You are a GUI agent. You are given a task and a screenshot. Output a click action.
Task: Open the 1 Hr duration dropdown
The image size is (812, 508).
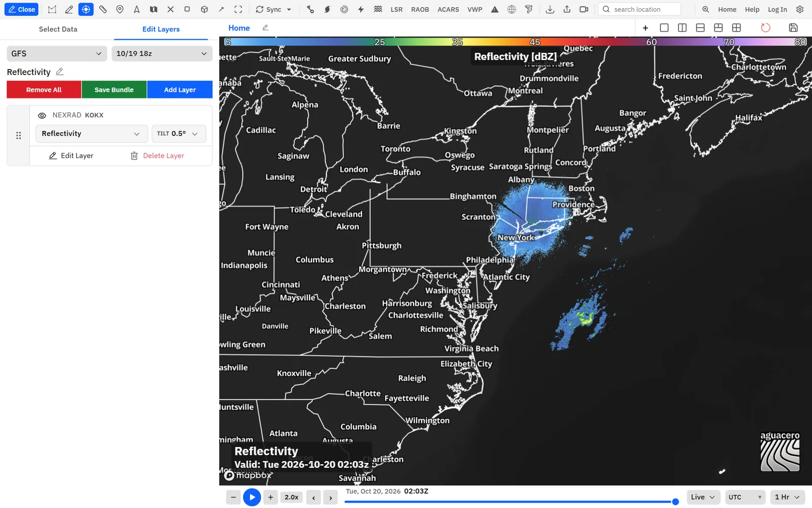788,497
